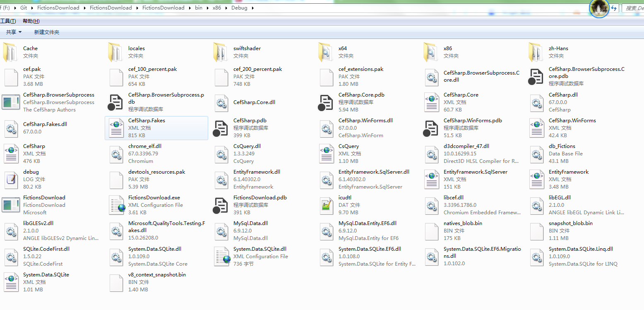This screenshot has width=644, height=310.
Task: Click the cat avatar picture
Action: (x=599, y=9)
